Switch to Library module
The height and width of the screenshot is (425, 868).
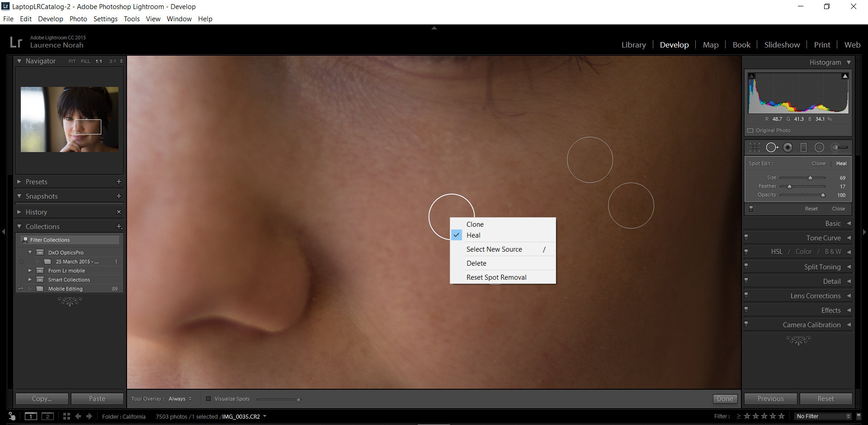coord(633,45)
